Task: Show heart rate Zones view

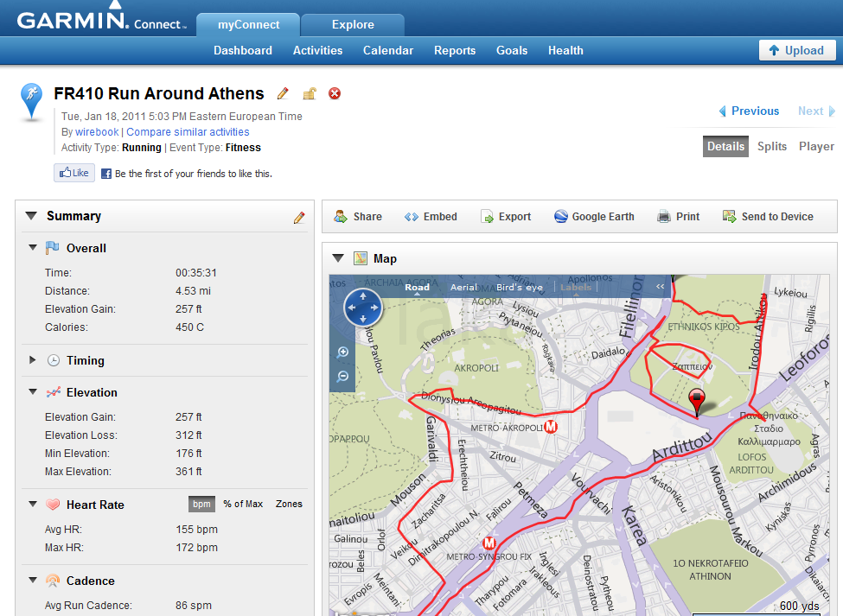Action: click(x=289, y=504)
